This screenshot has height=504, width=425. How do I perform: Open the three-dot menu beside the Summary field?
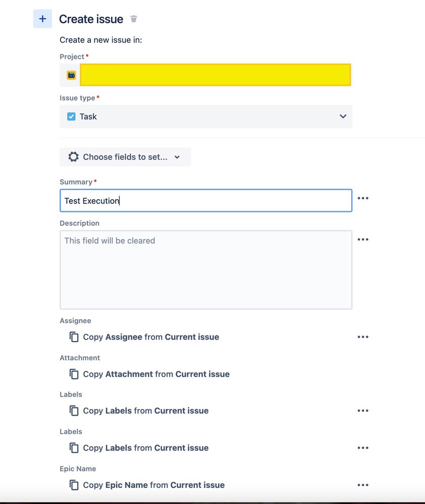[363, 198]
